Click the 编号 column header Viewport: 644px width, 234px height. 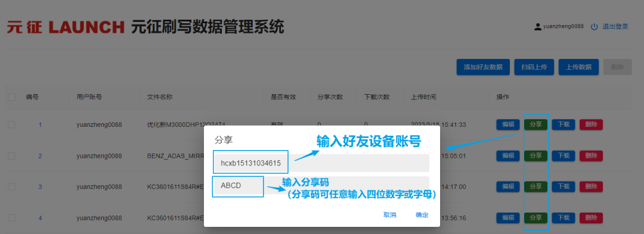click(x=32, y=97)
